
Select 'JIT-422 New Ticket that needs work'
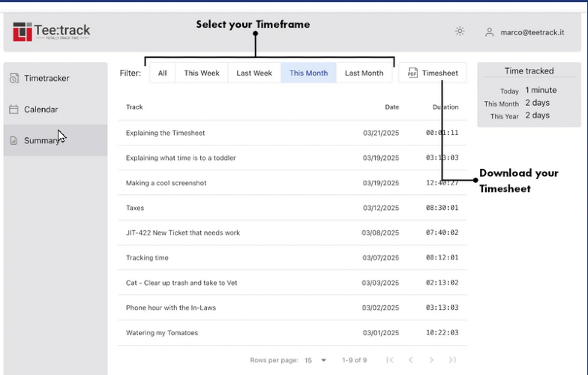[x=183, y=232]
